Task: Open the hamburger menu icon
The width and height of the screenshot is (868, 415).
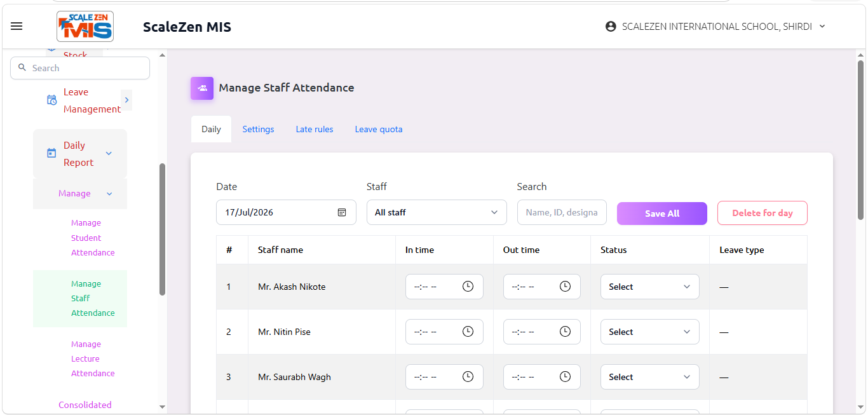Action: pyautogui.click(x=17, y=26)
